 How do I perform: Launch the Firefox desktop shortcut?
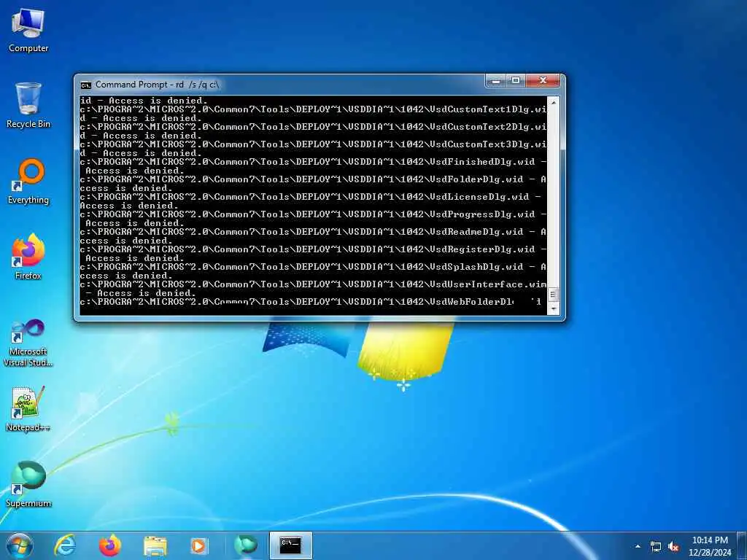(x=28, y=256)
